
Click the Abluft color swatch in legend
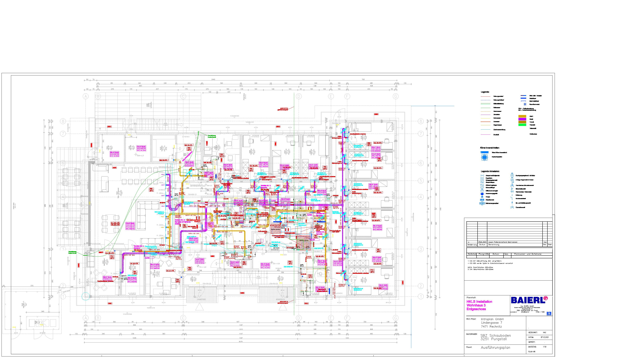coord(522,116)
